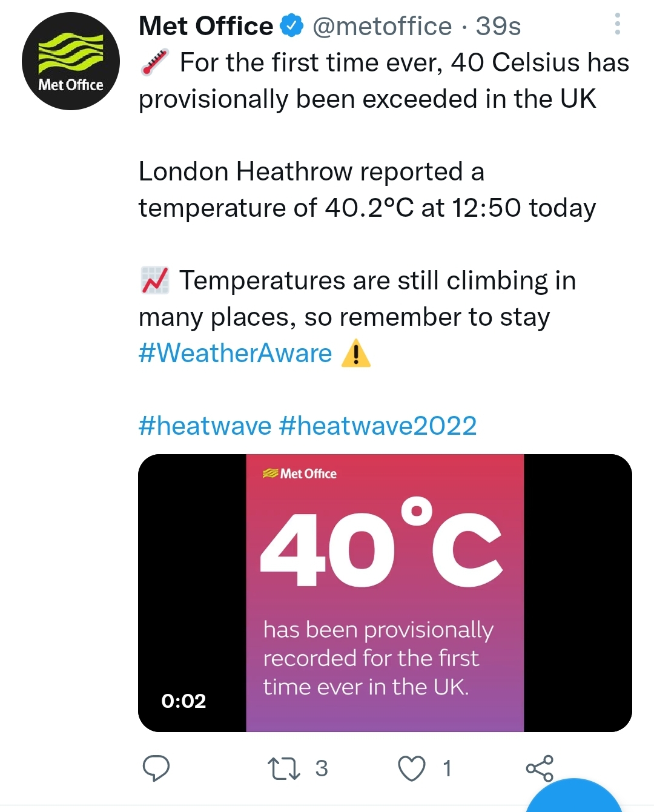Open the Met Office profile avatar
The image size is (654, 812).
click(71, 61)
